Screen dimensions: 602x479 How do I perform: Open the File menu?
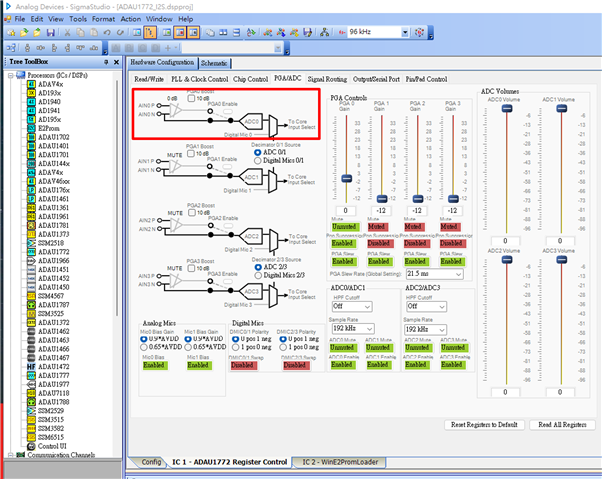pyautogui.click(x=20, y=19)
